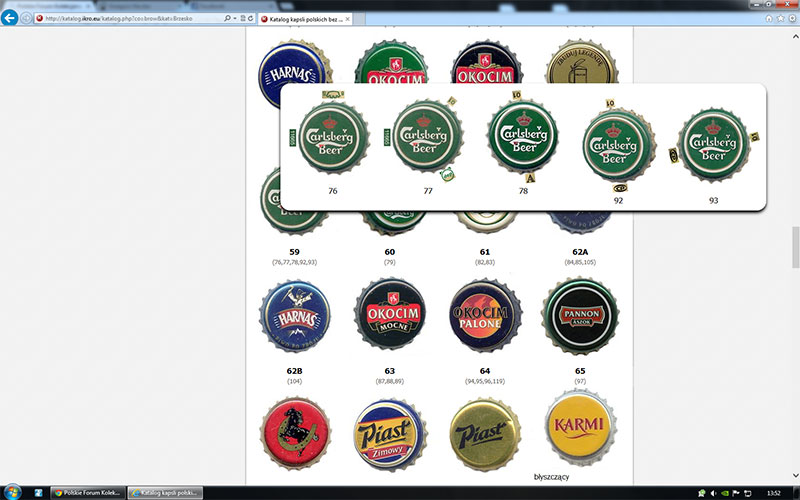Select Carlsberg cap variant 78
Viewport: 800px width, 500px height.
[521, 136]
